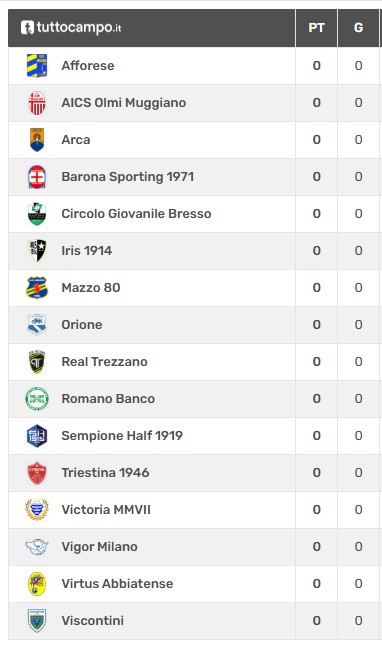Click the Iris 1914 shield logo

click(x=37, y=251)
